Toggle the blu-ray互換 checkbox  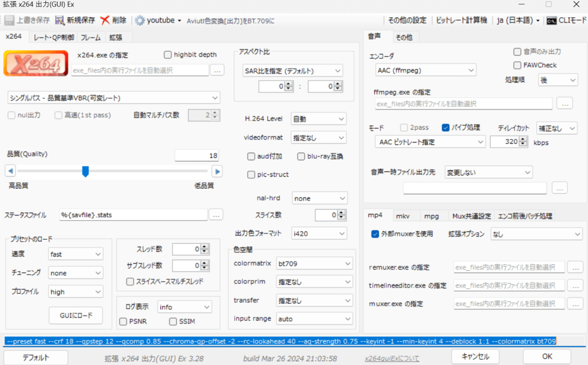coord(301,156)
